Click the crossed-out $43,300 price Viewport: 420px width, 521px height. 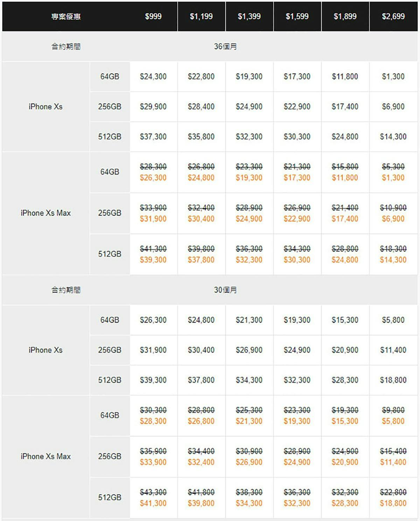click(153, 492)
